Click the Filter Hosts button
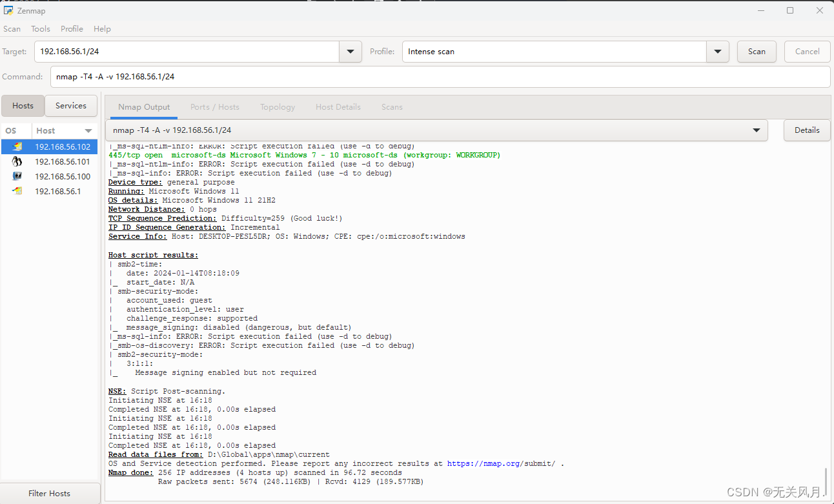Image resolution: width=834 pixels, height=504 pixels. [50, 494]
